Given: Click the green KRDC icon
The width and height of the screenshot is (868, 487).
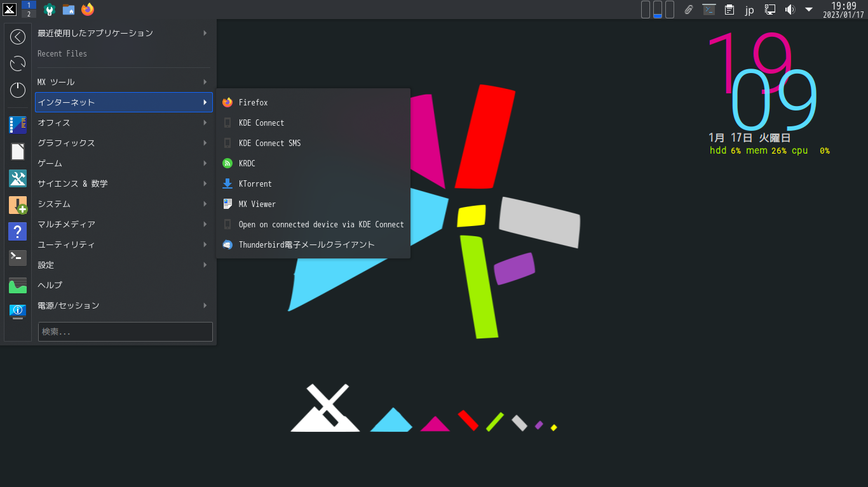Looking at the screenshot, I should click(227, 163).
